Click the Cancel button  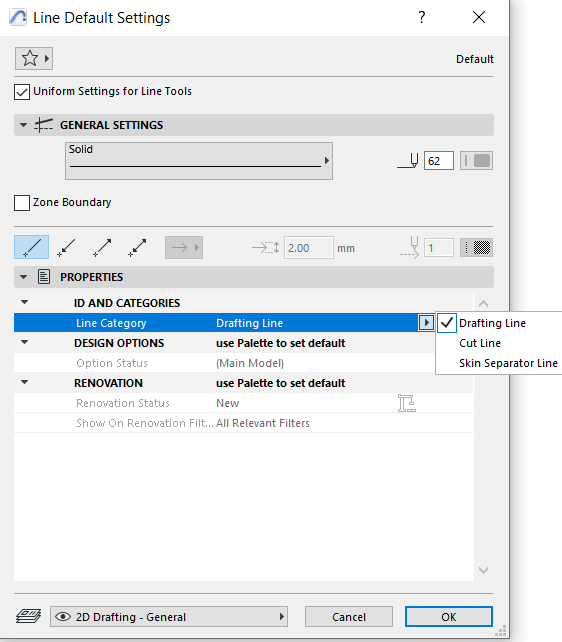click(x=349, y=617)
